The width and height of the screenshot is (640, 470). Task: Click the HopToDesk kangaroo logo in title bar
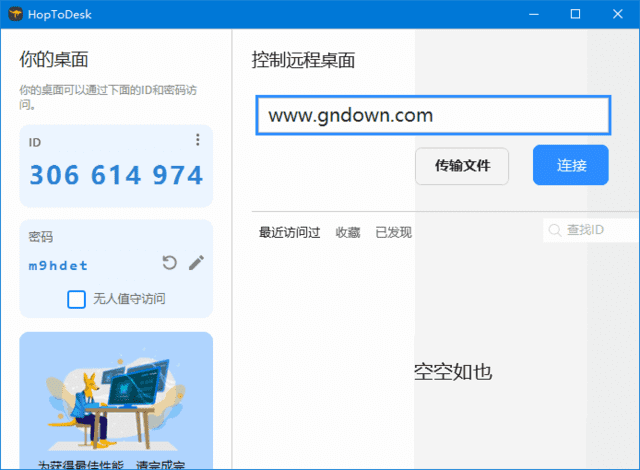coord(16,14)
